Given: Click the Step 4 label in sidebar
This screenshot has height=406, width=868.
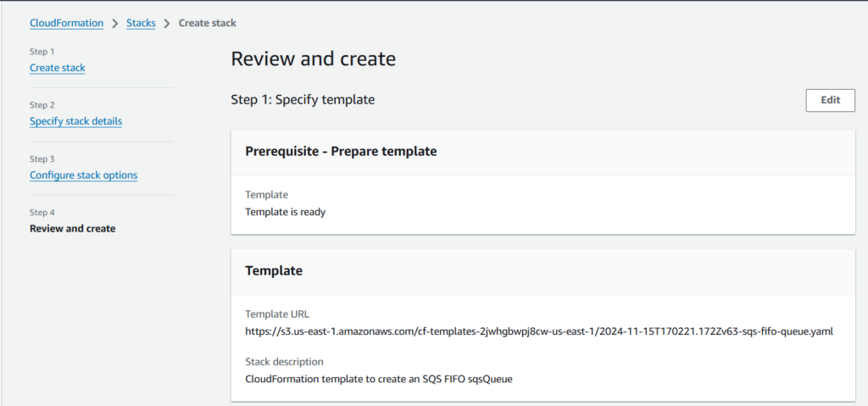Looking at the screenshot, I should [x=42, y=213].
